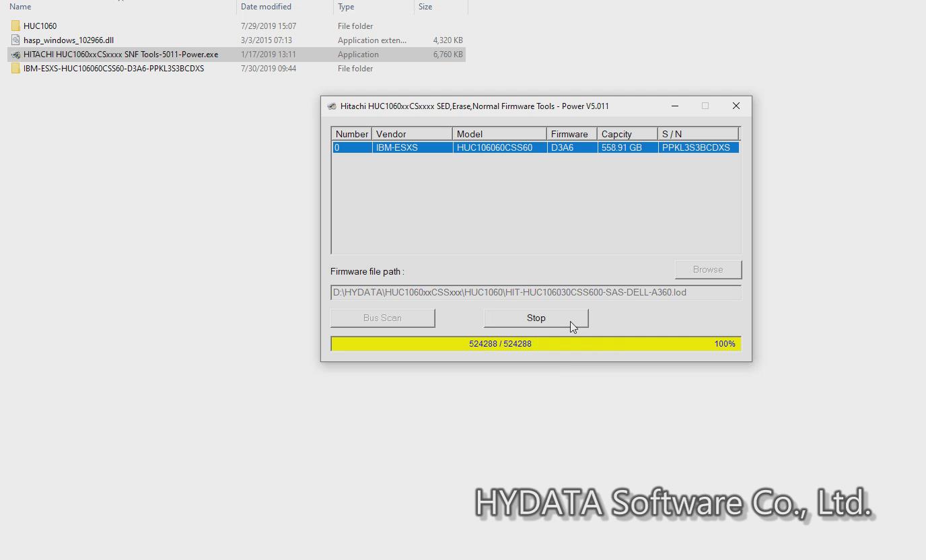Click the IBM-ESXS vendor cell
926x560 pixels.
(x=412, y=147)
